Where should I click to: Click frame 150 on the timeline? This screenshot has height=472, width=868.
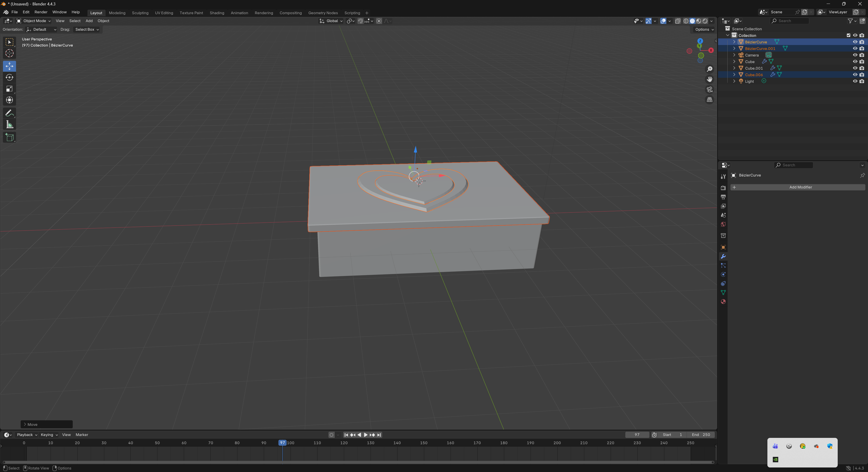pyautogui.click(x=423, y=443)
